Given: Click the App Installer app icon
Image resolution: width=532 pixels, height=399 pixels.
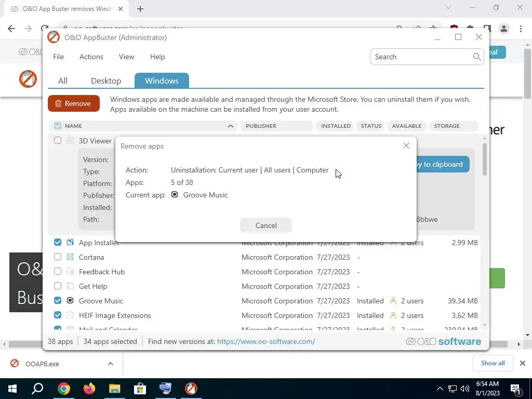Looking at the screenshot, I should pos(70,242).
